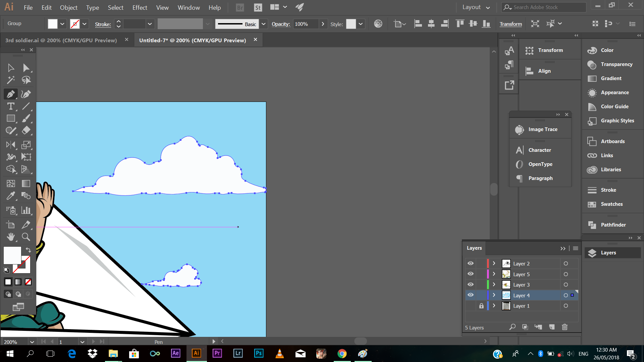This screenshot has height=362, width=644.
Task: Activate the Zoom tool
Action: pyautogui.click(x=26, y=237)
